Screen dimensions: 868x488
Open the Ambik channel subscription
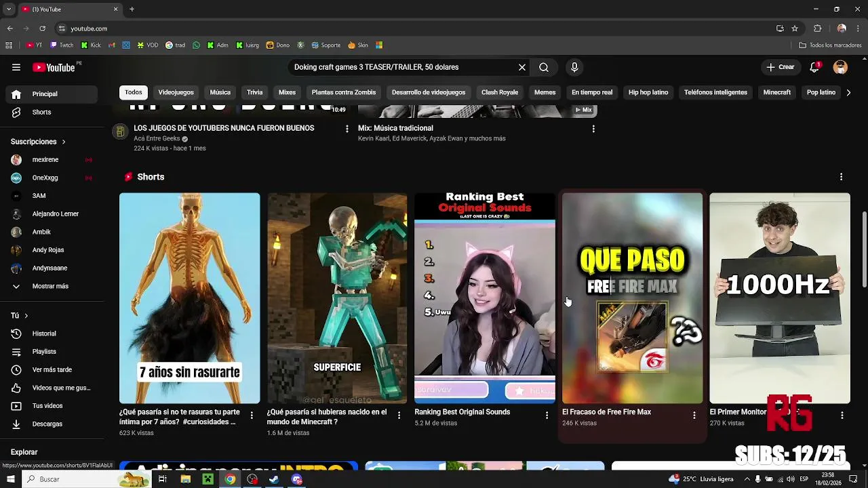coord(52,232)
